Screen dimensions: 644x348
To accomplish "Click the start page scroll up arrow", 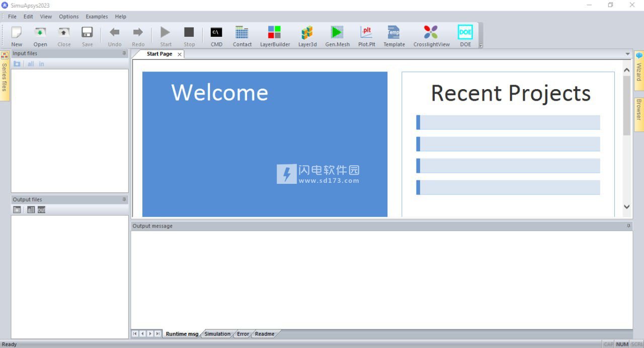I will (x=626, y=70).
